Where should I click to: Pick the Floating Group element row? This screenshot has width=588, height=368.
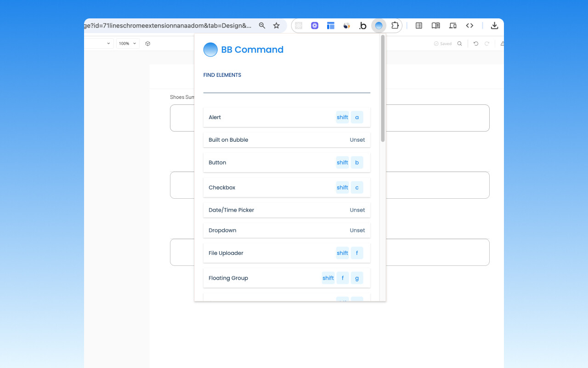click(287, 278)
